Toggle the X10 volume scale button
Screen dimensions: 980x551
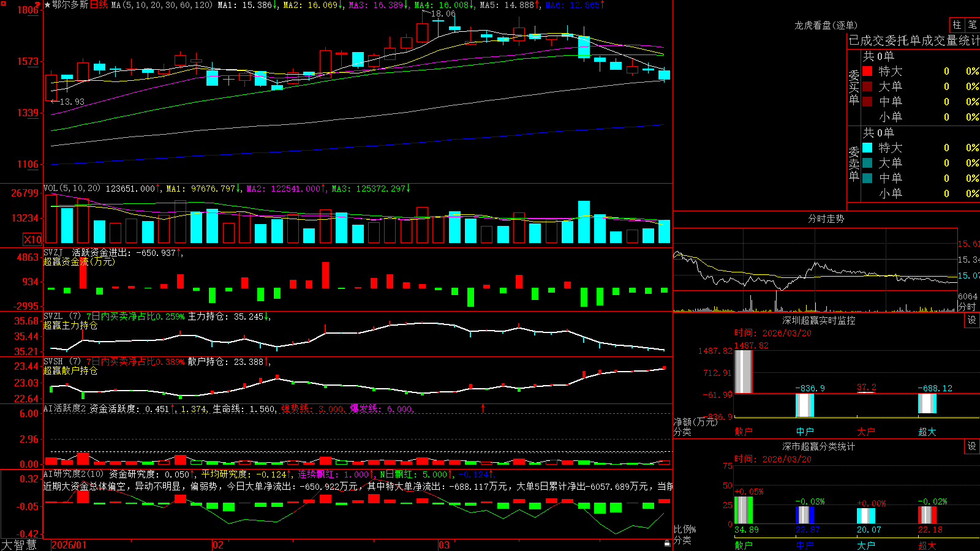pyautogui.click(x=32, y=239)
